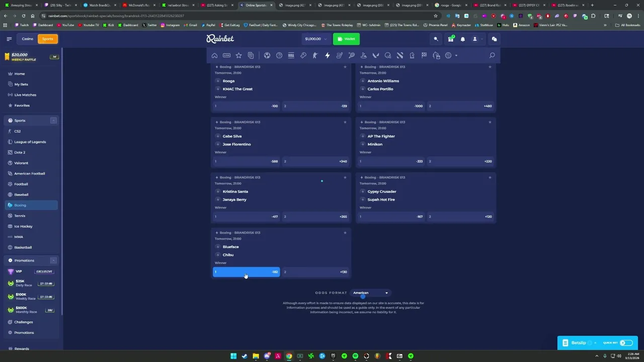Search the sportsbook with the right magnifier icon

(492, 55)
